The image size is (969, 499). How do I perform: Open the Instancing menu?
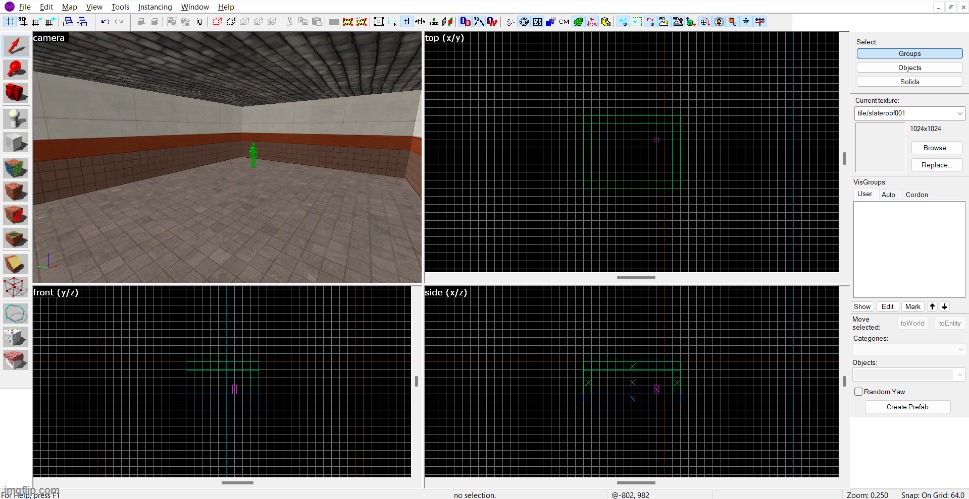point(153,7)
